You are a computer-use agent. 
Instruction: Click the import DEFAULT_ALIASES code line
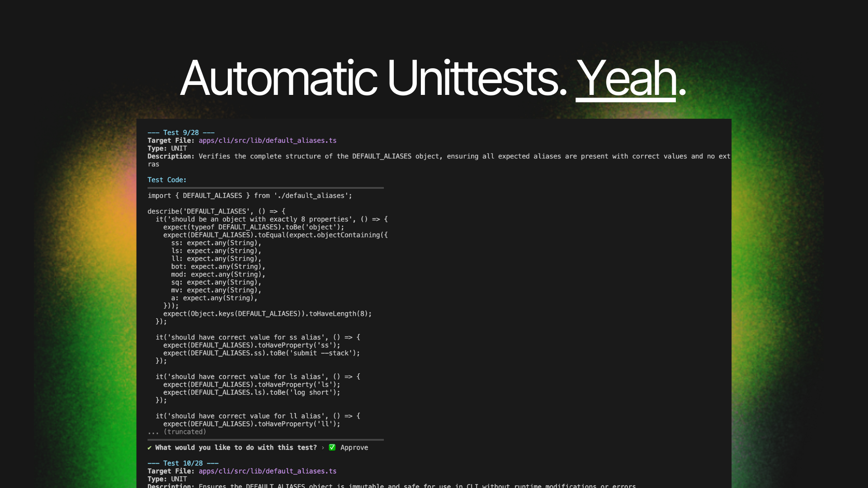pos(250,196)
